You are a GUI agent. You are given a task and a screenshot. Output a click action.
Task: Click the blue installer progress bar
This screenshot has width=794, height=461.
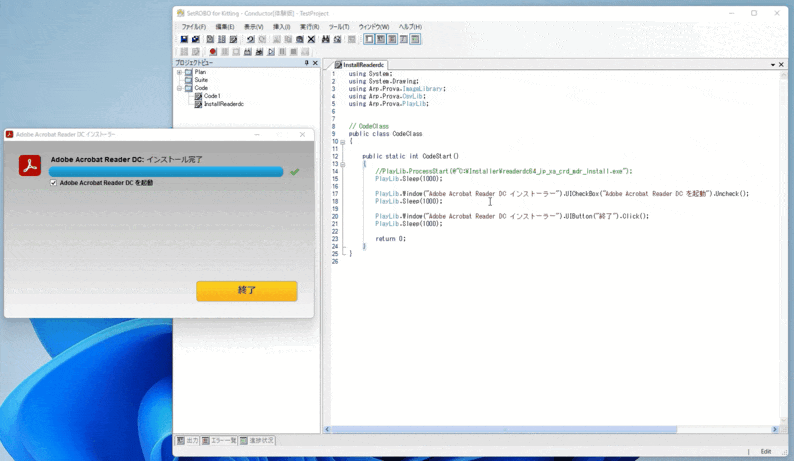click(166, 172)
